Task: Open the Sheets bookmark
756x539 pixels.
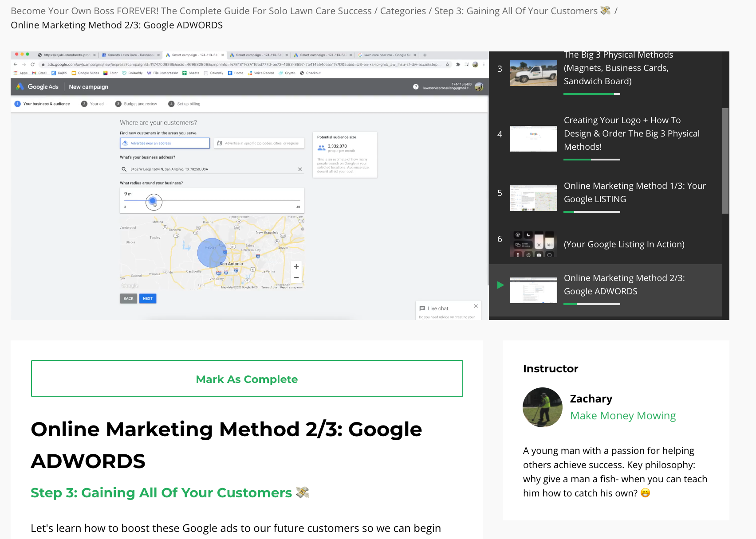Action: (191, 73)
